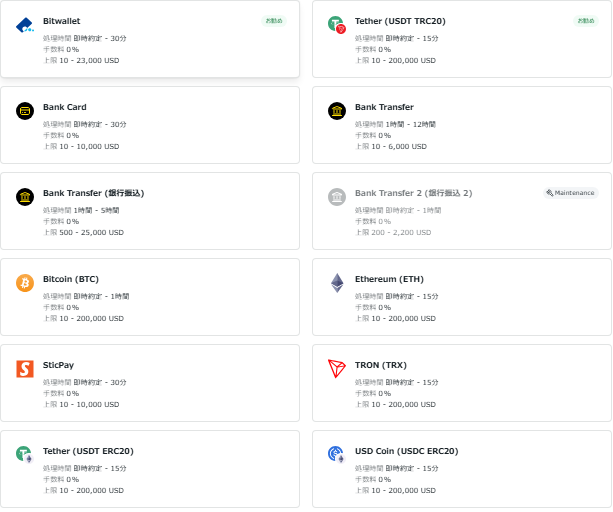613x512 pixels.
Task: Open Bank Transfer 2 (銀行振込 2) title
Action: 413,193
